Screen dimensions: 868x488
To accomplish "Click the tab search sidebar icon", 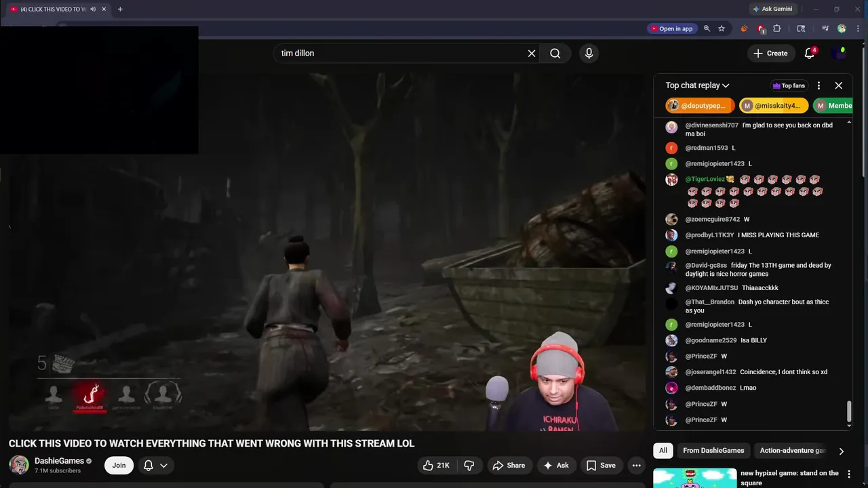I will pyautogui.click(x=801, y=28).
